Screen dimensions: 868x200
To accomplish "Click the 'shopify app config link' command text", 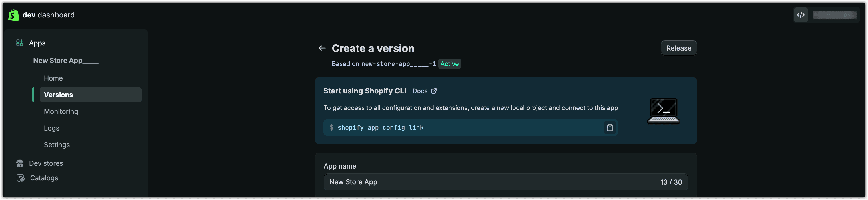I will pos(381,128).
